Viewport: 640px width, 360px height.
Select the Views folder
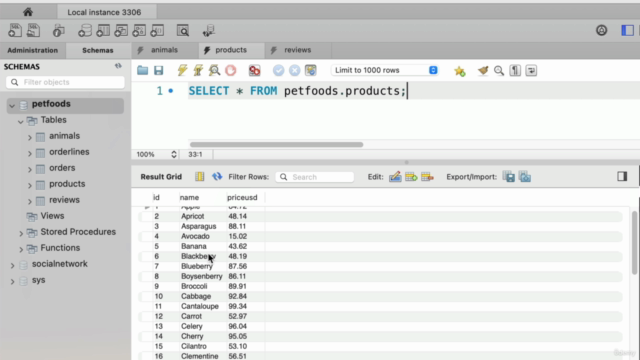click(52, 216)
